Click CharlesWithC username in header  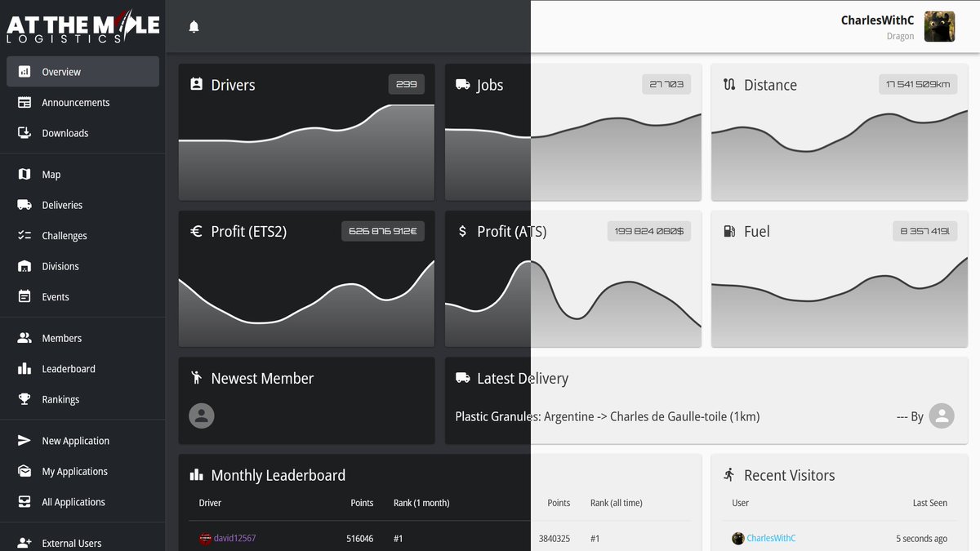coord(877,20)
